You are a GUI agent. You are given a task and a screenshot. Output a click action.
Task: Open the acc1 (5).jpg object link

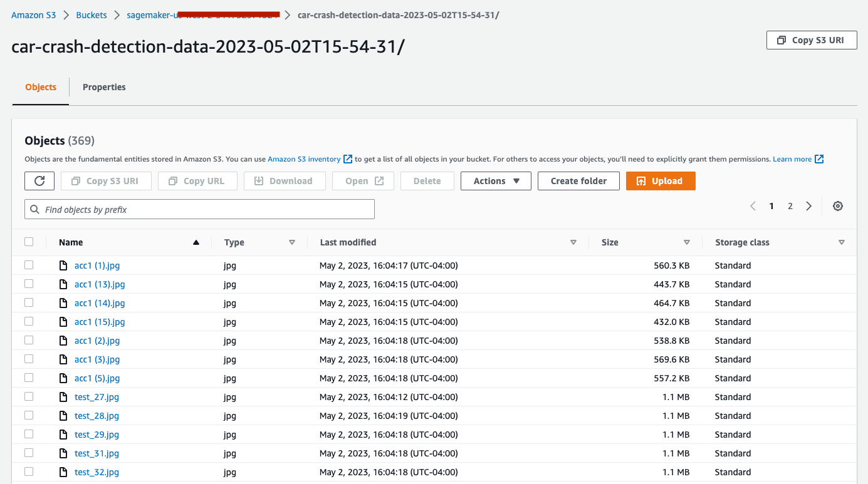coord(97,378)
